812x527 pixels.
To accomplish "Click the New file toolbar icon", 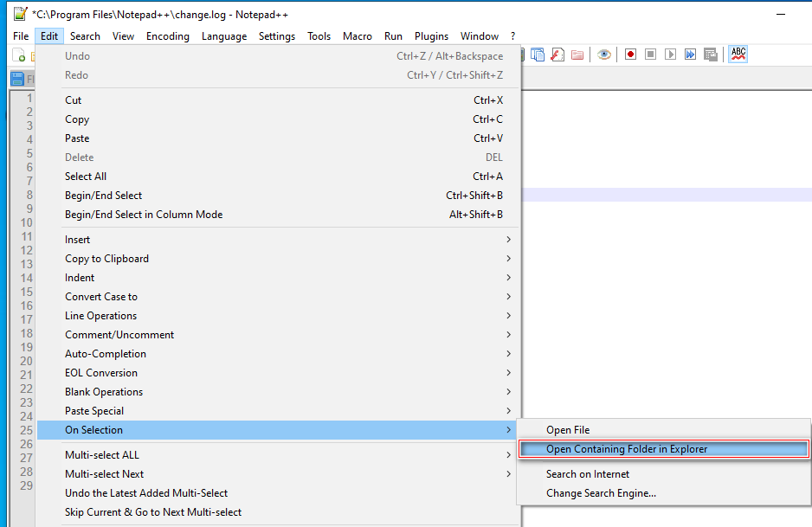I will (x=19, y=55).
